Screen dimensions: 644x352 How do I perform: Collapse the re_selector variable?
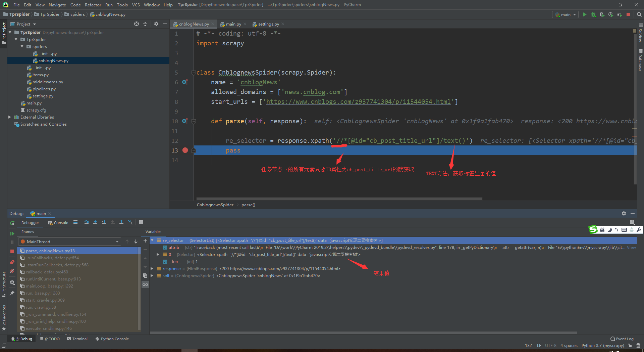click(152, 240)
